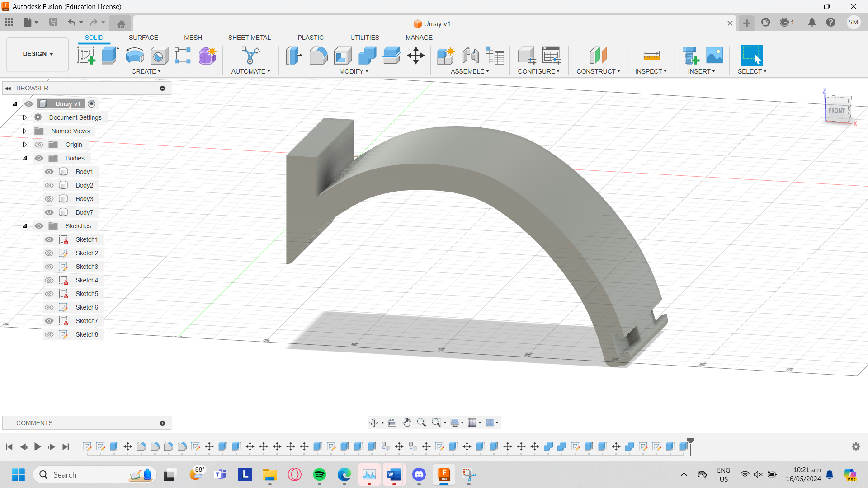Click the Measure tool icon
Image resolution: width=868 pixels, height=488 pixels.
(651, 56)
